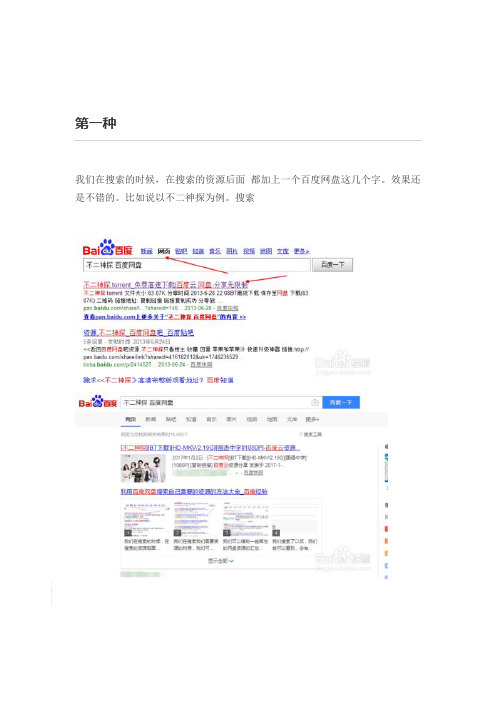This screenshot has width=496, height=702.
Task: Open the underlined 音乐 link in the old-style Baidu nav
Action: tap(215, 251)
